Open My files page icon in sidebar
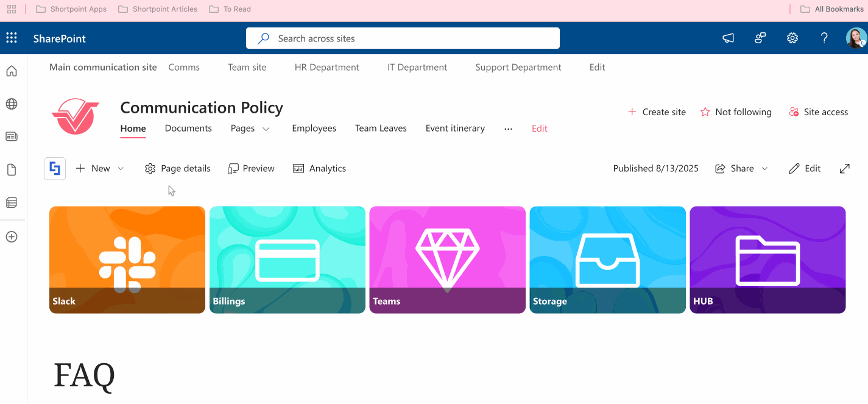This screenshot has height=404, width=868. [x=12, y=169]
